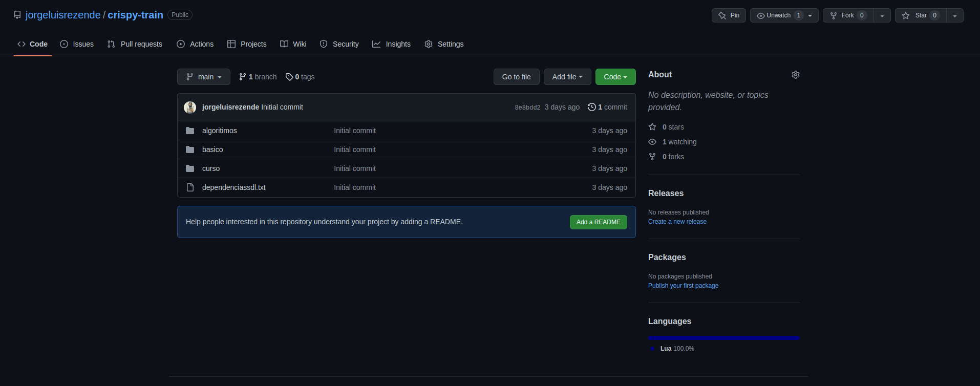Screen dimensions: 980x386
Task: Fork this repository
Action: tap(848, 15)
